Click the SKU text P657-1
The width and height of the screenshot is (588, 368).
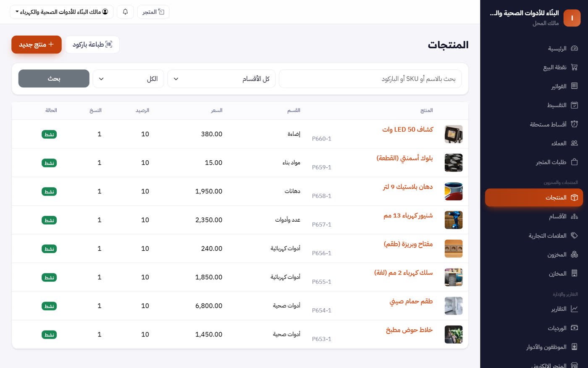click(x=322, y=225)
